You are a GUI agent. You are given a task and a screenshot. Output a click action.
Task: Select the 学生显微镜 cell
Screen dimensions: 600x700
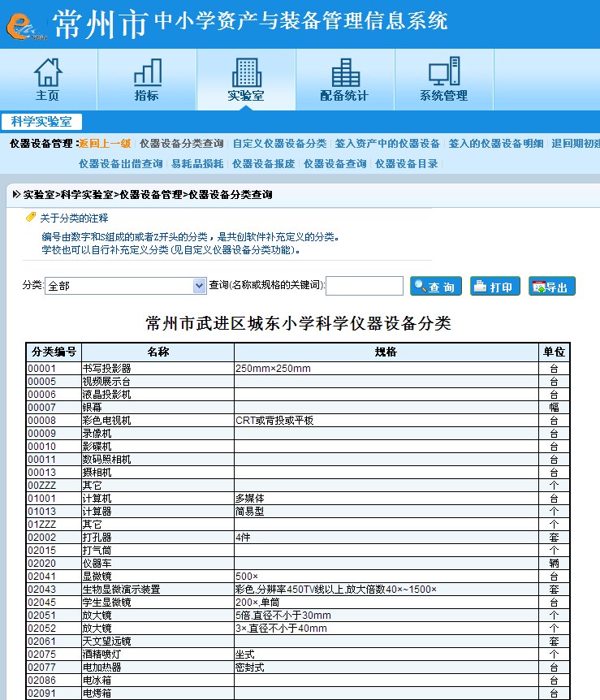click(158, 603)
